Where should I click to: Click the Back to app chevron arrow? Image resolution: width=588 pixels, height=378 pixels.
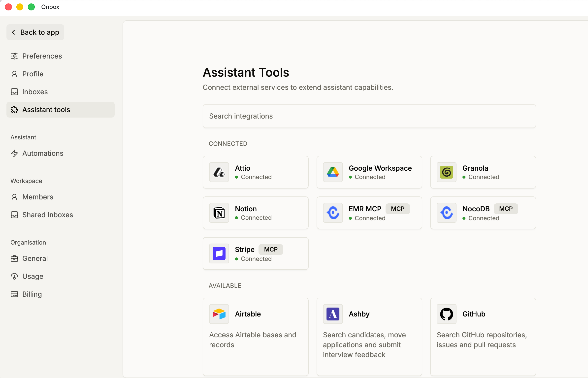[x=14, y=32]
